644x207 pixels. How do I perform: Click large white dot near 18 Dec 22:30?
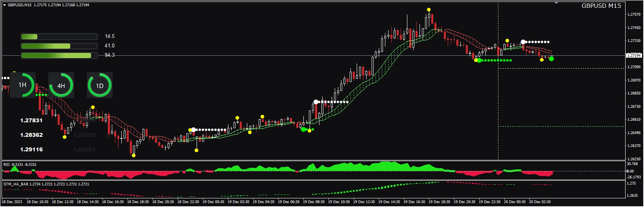pyautogui.click(x=193, y=130)
